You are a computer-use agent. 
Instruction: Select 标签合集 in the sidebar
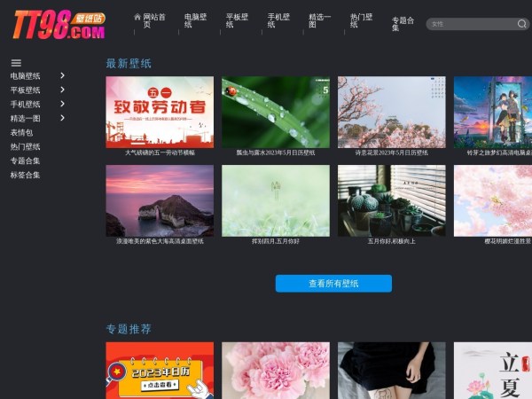(25, 175)
